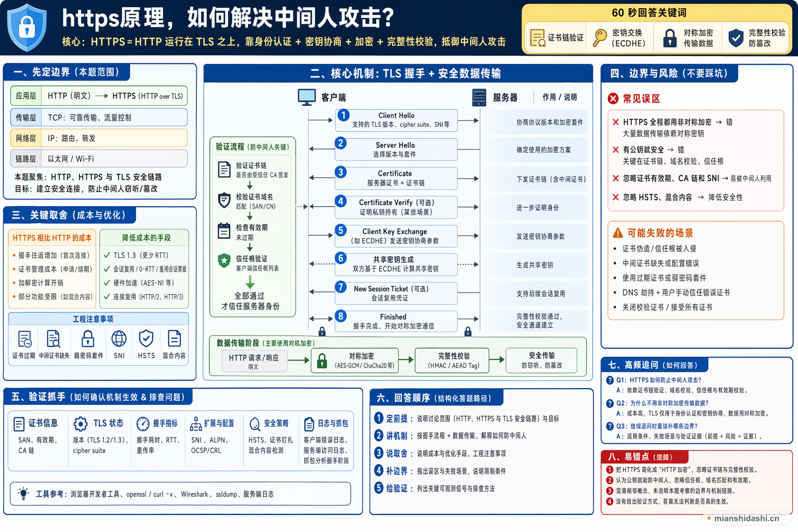Click the 完整性校验 (HMAC / AEAD Tag) box

pyautogui.click(x=453, y=361)
